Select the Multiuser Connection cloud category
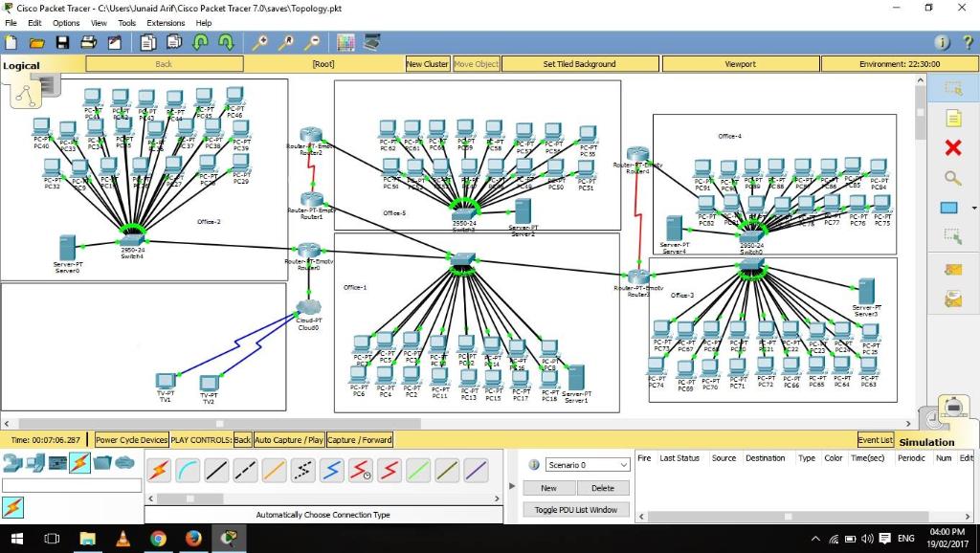The width and height of the screenshot is (980, 553). (125, 463)
